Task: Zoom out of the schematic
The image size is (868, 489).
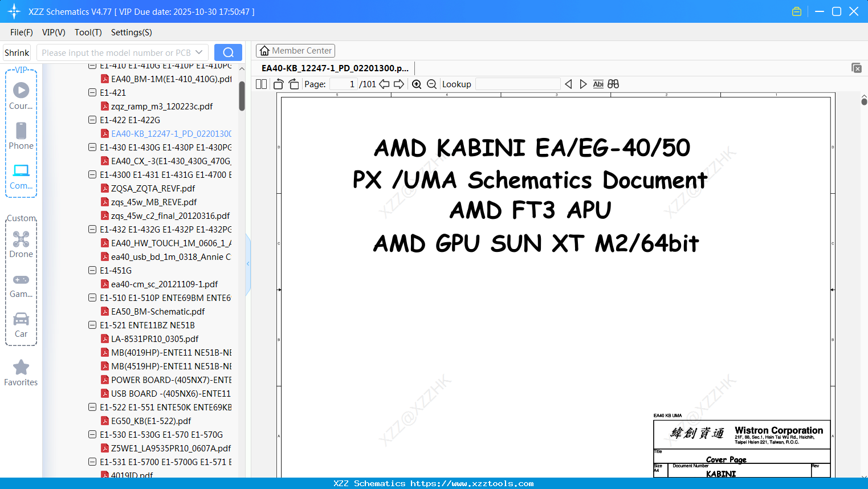Action: click(x=432, y=84)
